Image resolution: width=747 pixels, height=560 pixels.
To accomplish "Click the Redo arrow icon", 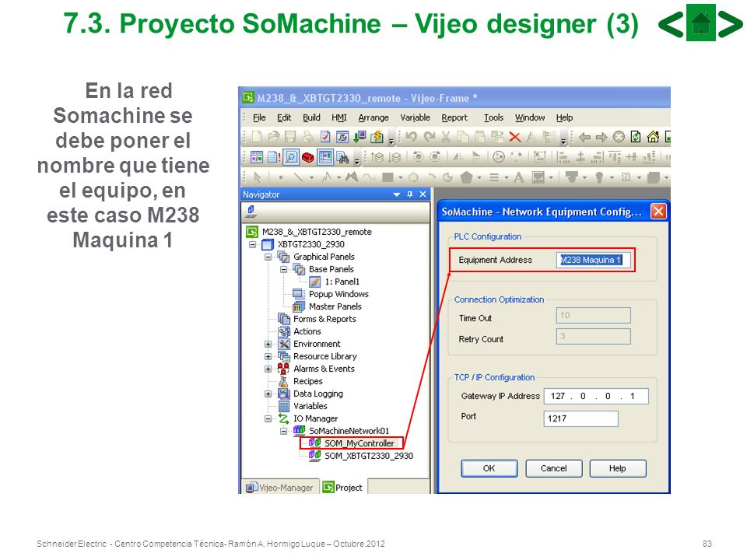I will 430,137.
